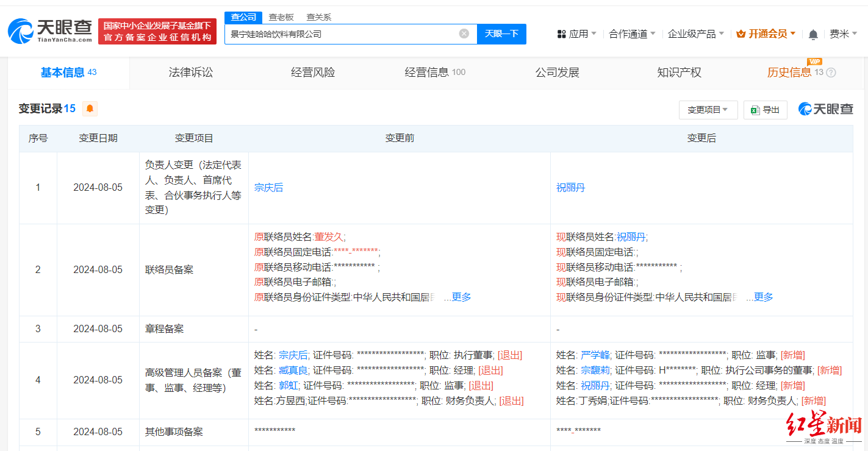Subscribe to change alerts with orange bell
Screen dimensions: 868x451
point(90,109)
